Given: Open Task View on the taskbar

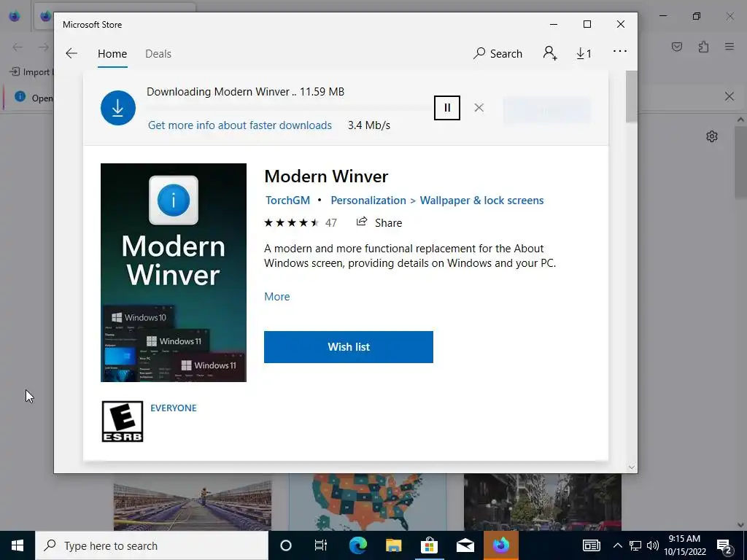Looking at the screenshot, I should click(321, 545).
